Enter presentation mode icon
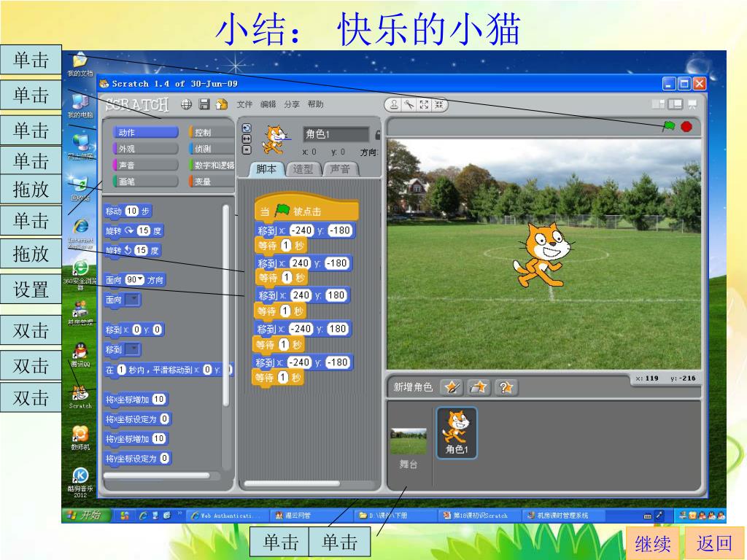 click(x=692, y=104)
